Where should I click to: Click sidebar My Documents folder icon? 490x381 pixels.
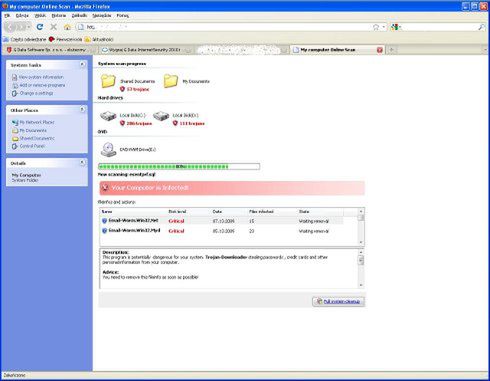(15, 130)
